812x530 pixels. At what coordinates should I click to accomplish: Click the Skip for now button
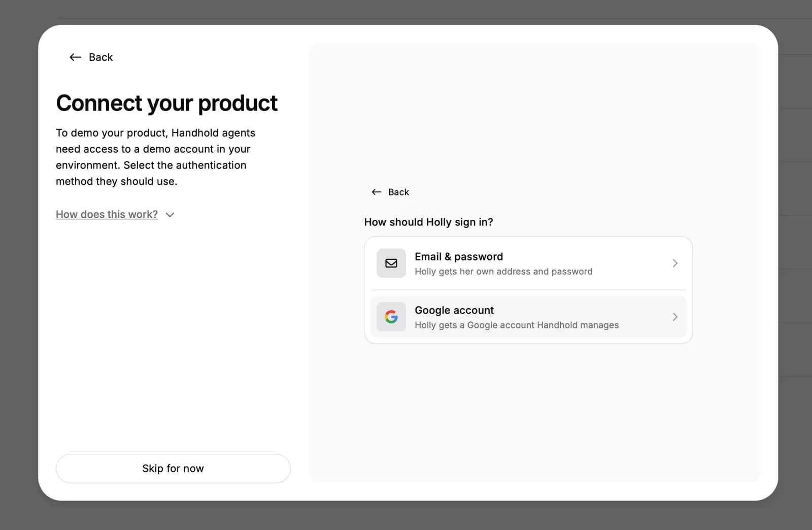click(173, 468)
